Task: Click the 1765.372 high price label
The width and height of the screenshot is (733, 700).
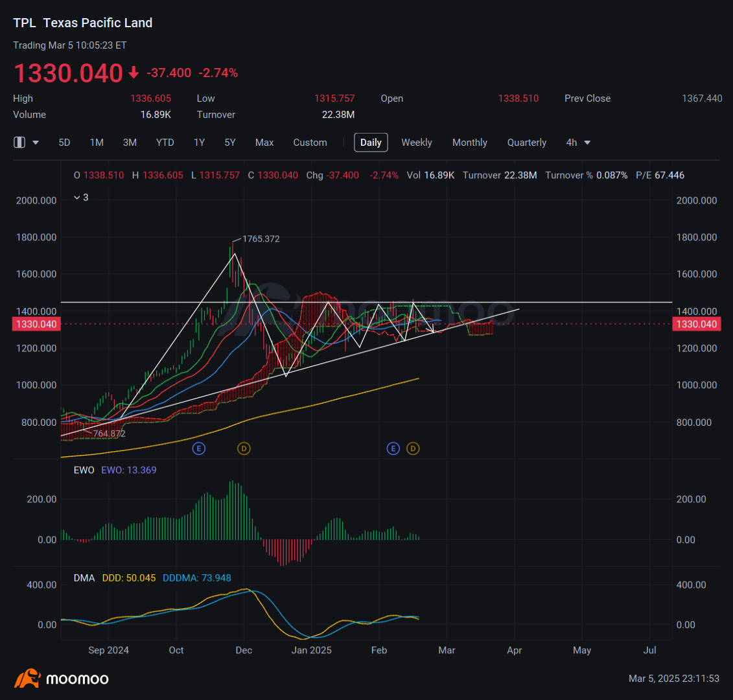Action: [x=261, y=239]
